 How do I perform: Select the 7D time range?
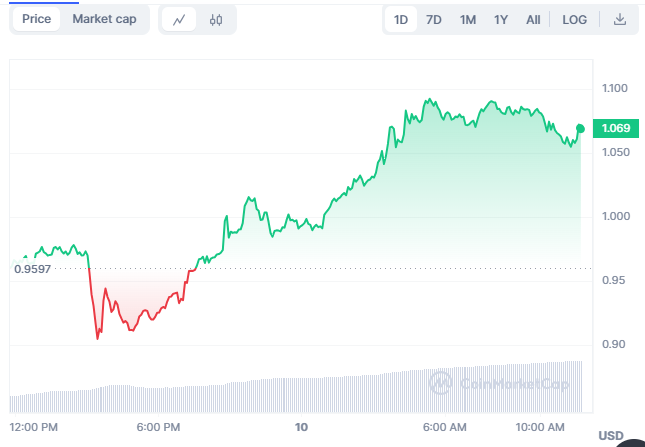434,19
